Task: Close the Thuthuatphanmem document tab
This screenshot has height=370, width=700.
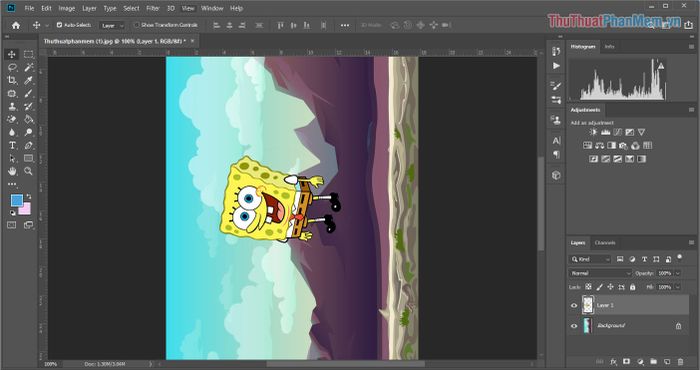Action: pos(192,41)
